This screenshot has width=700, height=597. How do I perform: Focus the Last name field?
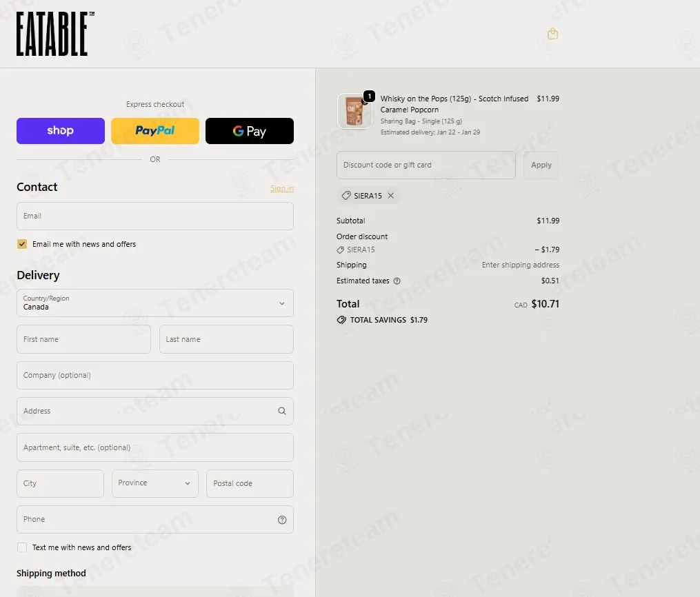(226, 339)
